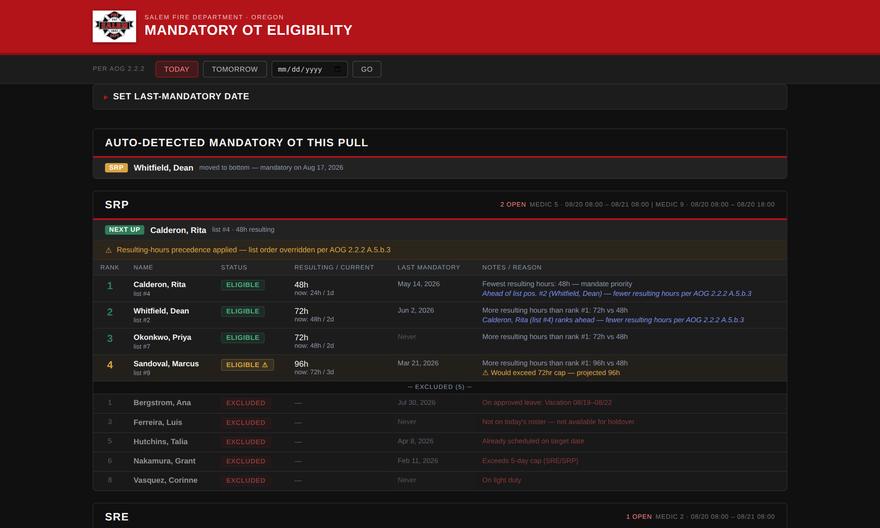
Task: Click the May 14, 2026 last mandatory date
Action: coord(419,284)
